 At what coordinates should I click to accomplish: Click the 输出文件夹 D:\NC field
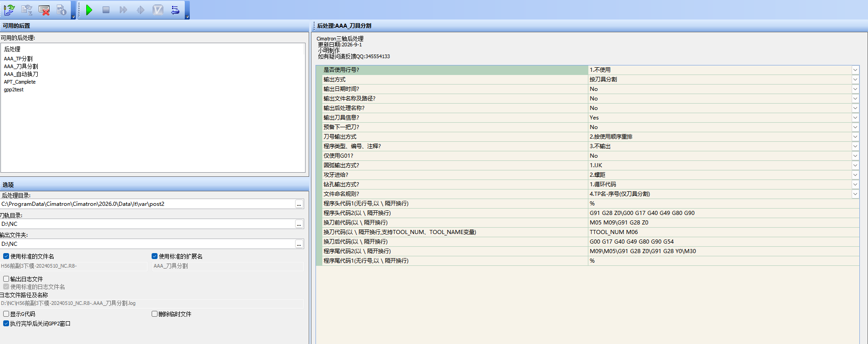click(x=147, y=244)
